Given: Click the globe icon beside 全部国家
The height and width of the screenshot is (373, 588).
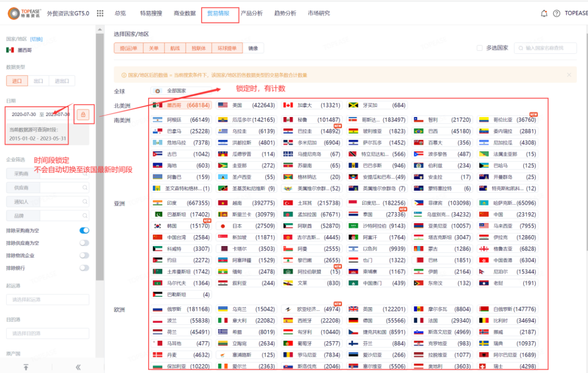Looking at the screenshot, I should pos(157,91).
